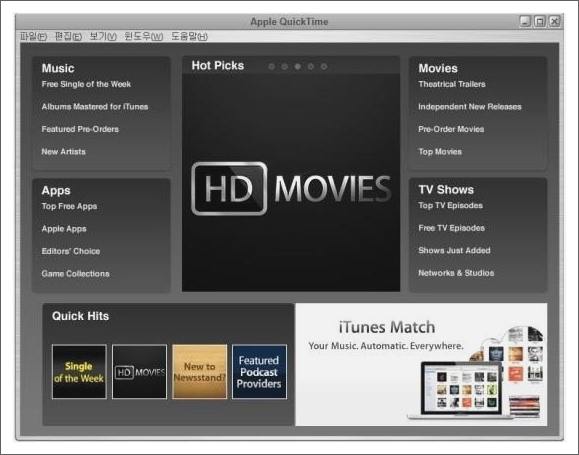View Top Movies
Screen dimensions: 579x455
440,152
